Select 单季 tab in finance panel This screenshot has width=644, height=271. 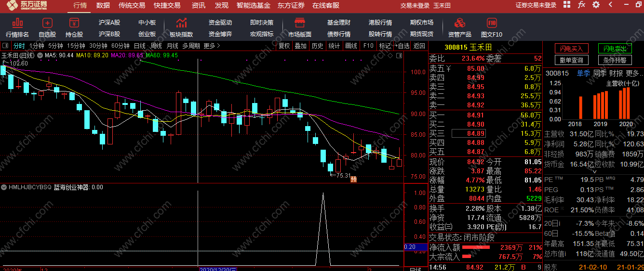point(583,73)
